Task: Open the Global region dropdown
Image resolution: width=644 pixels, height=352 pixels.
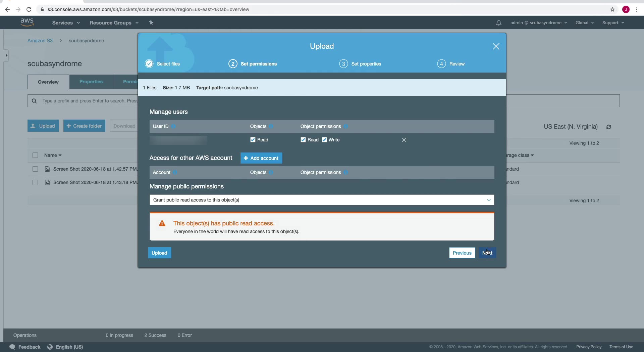Action: [585, 23]
